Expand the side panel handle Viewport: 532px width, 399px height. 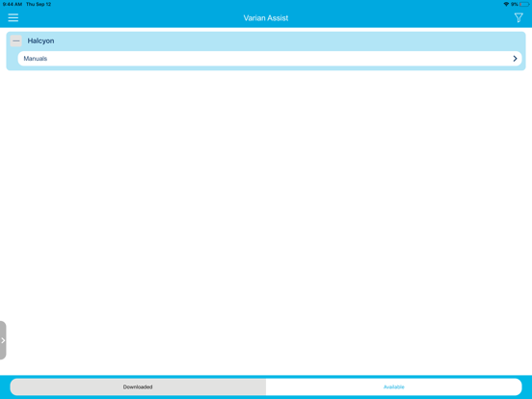point(3,340)
